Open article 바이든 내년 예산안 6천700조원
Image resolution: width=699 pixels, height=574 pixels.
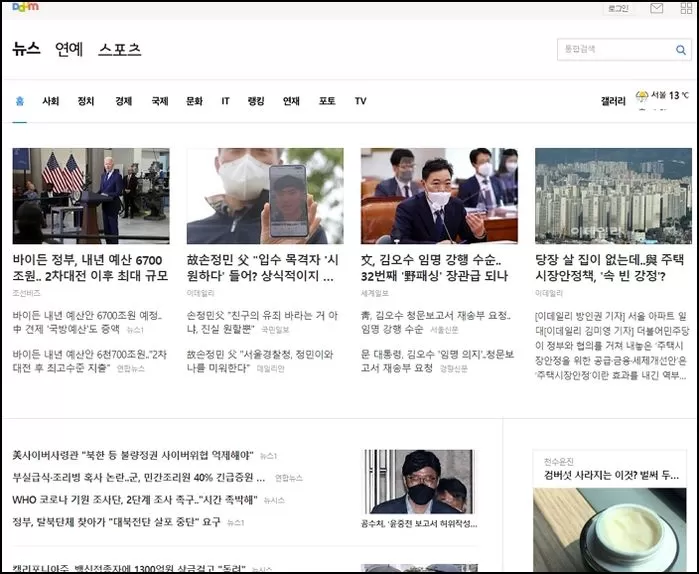[x=89, y=361]
